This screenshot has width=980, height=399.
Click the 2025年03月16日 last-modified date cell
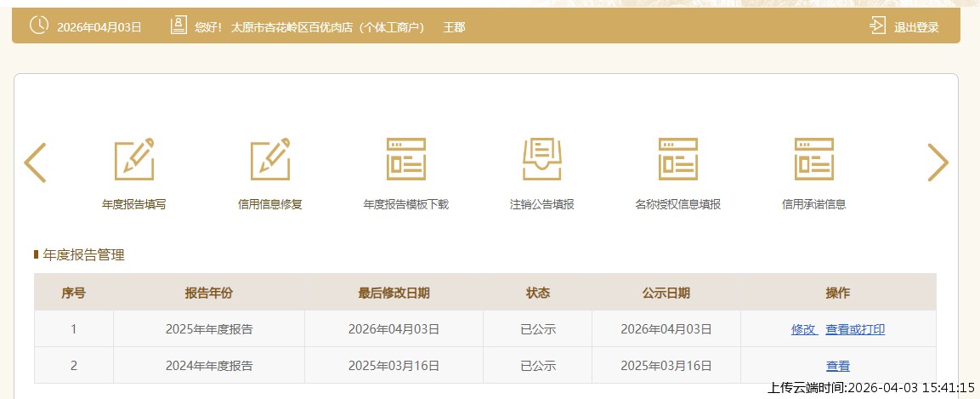(394, 365)
